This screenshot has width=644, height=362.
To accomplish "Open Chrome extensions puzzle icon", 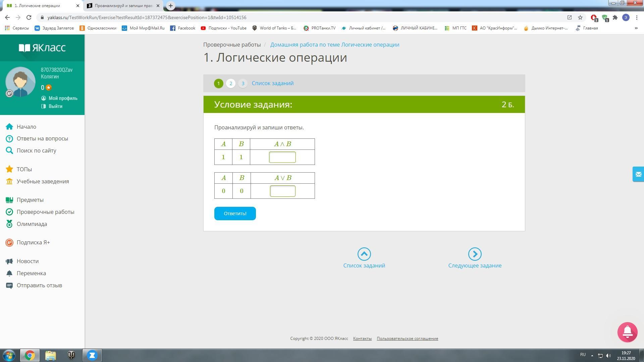I will pyautogui.click(x=615, y=17).
